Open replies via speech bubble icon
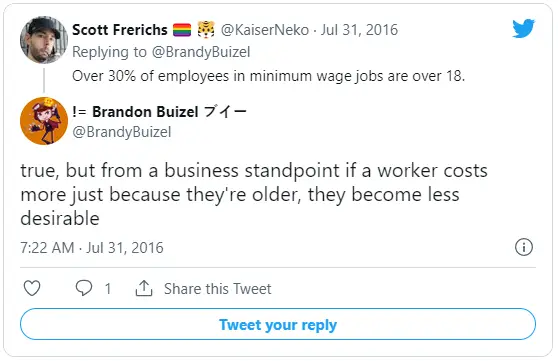The width and height of the screenshot is (558, 361). 84,288
